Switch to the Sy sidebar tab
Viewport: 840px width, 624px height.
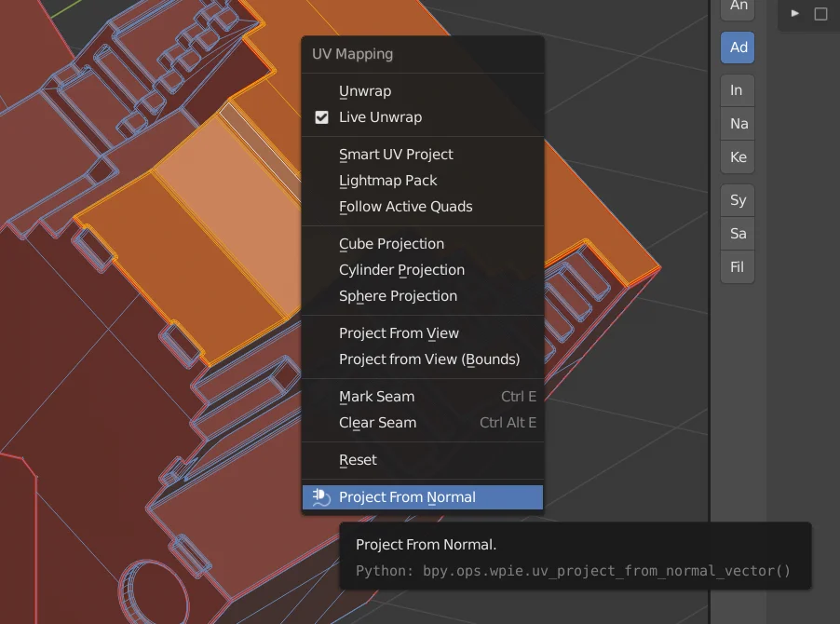(737, 199)
